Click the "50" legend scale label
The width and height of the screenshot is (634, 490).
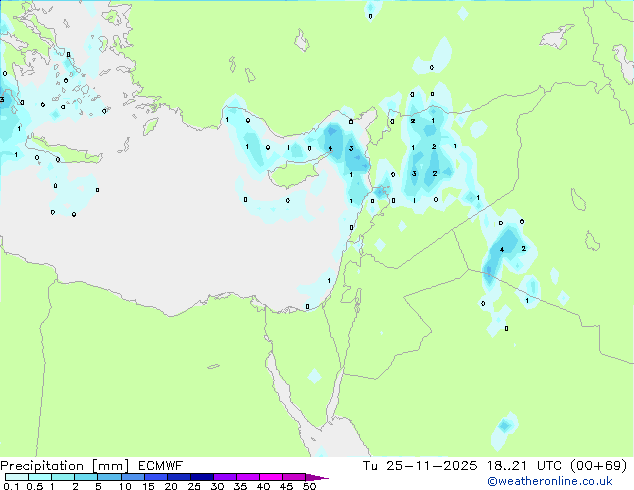tap(309, 486)
